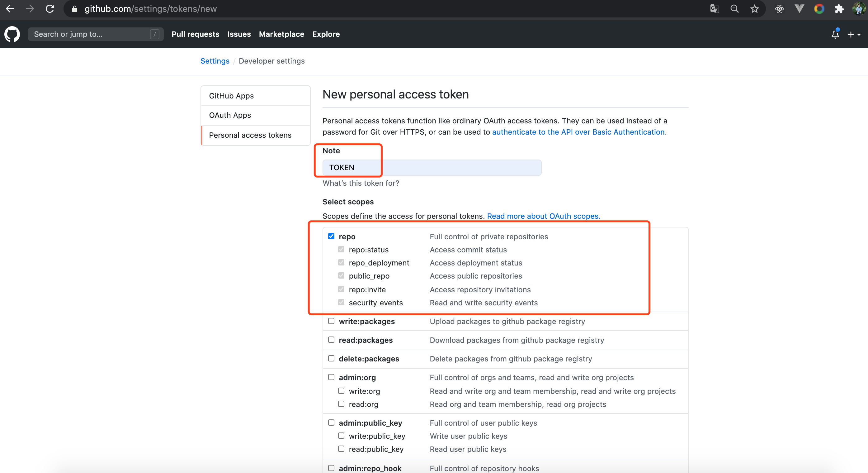Open the Chrome profile avatar
Screen dimensions: 868x473
[859, 9]
